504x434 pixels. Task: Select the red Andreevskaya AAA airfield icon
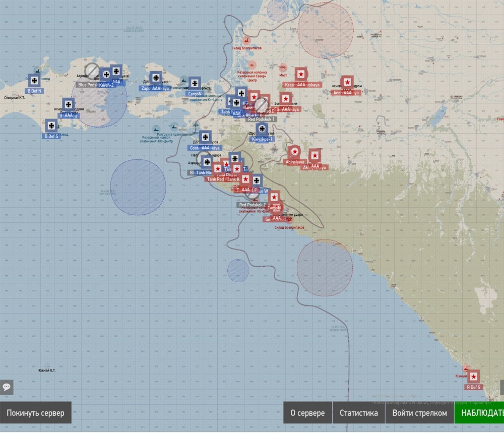347,82
